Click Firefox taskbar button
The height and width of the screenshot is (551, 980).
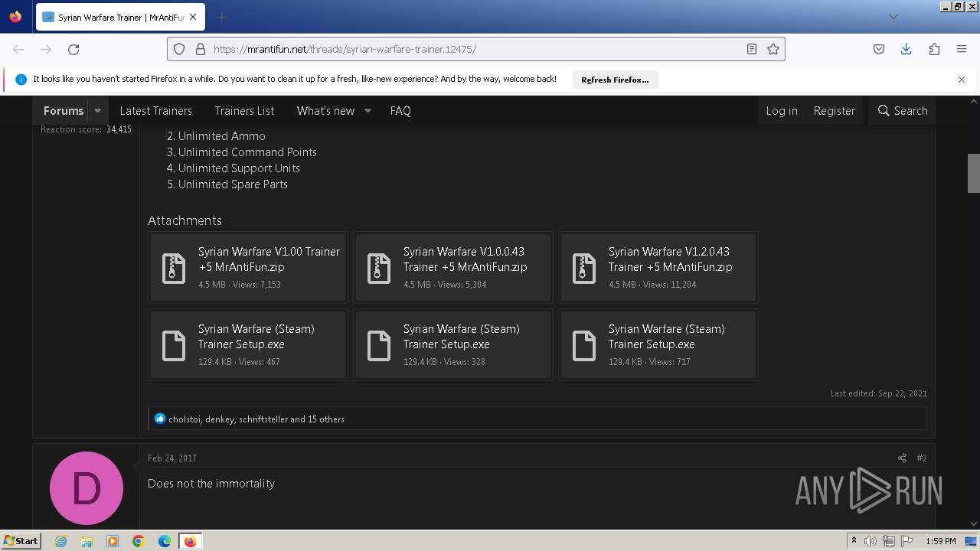[x=190, y=541]
